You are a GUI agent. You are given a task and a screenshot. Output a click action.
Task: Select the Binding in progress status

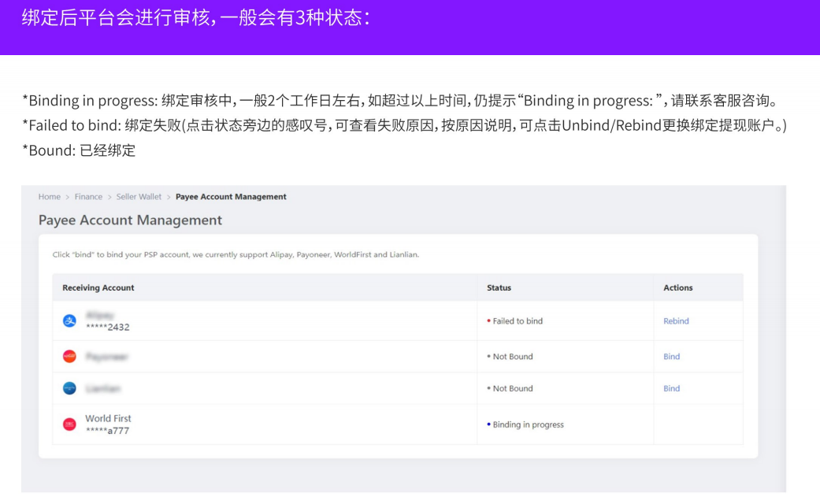[529, 424]
